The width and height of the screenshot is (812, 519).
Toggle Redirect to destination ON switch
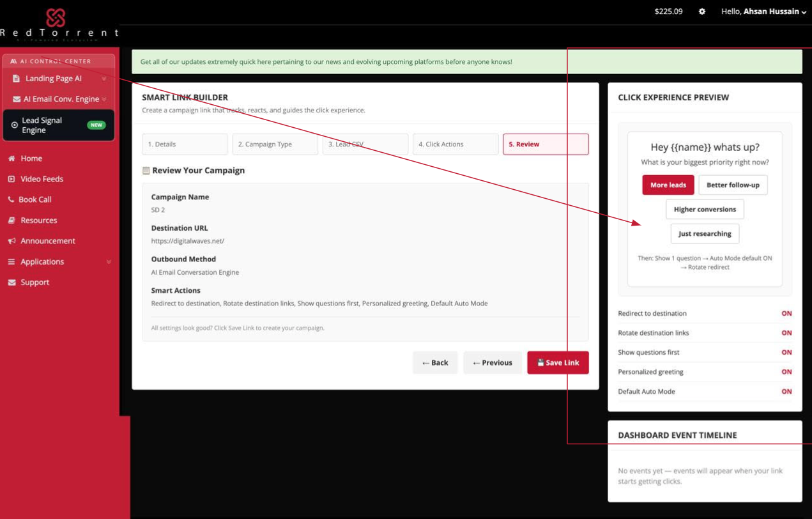786,314
